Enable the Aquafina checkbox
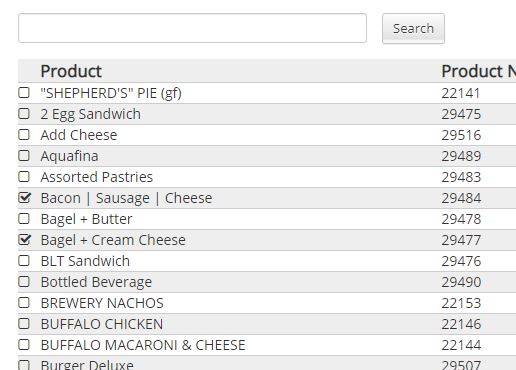 coord(24,155)
